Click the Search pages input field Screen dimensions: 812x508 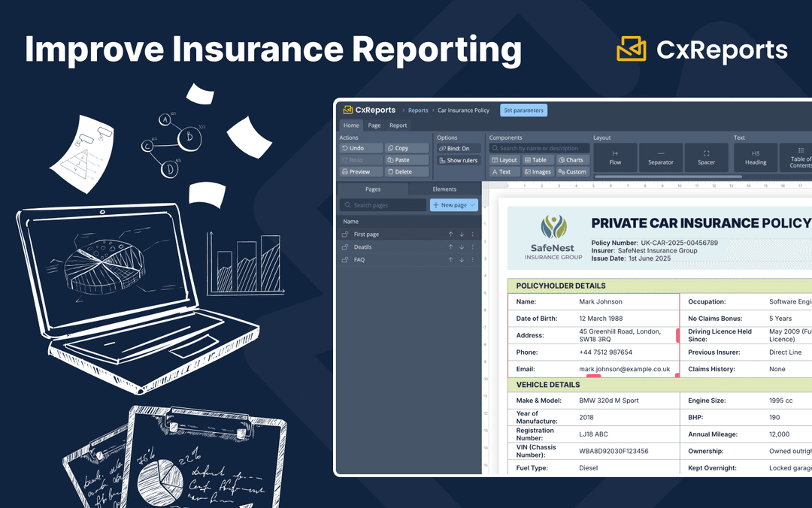[383, 205]
